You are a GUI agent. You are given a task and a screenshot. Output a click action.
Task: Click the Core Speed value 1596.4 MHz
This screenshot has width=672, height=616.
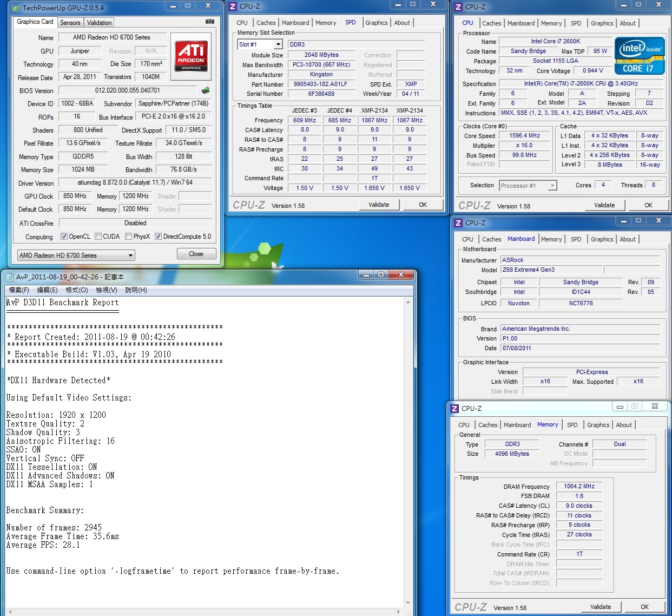click(x=524, y=136)
